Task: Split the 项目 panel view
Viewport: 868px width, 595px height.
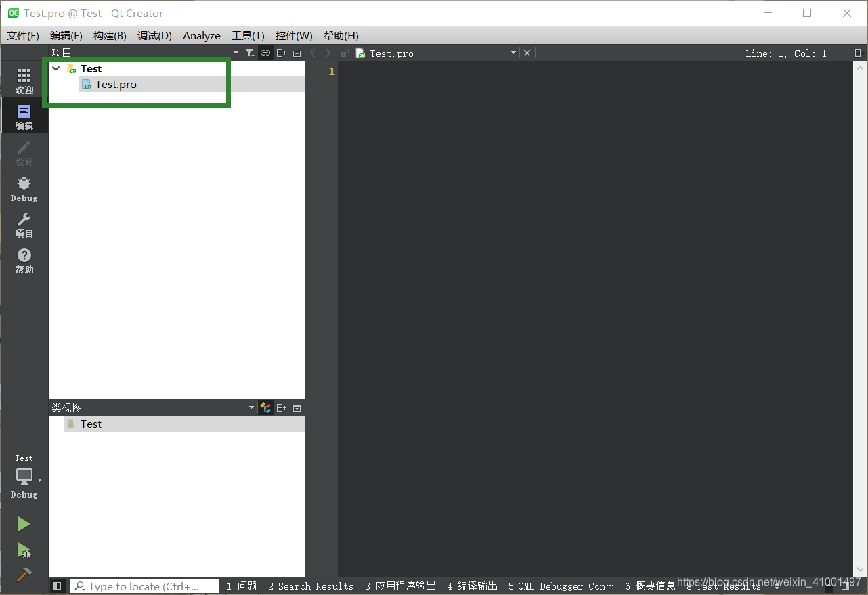Action: [x=282, y=53]
